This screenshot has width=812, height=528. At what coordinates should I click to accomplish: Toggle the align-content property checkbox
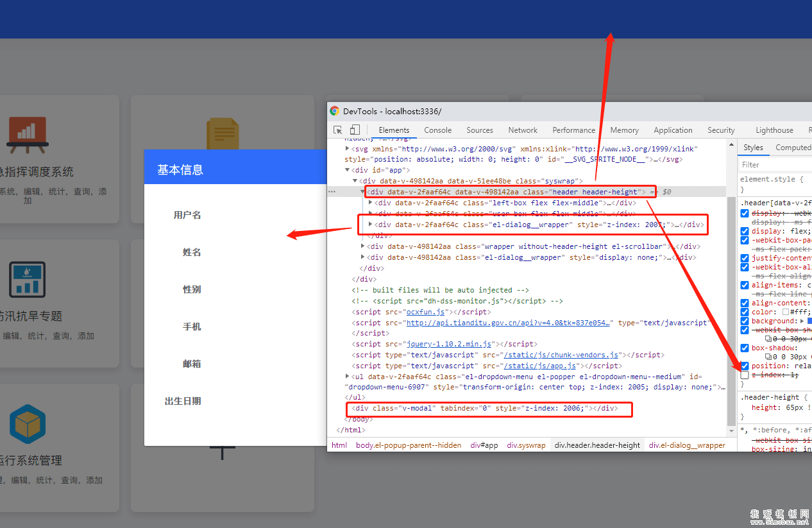click(x=745, y=303)
